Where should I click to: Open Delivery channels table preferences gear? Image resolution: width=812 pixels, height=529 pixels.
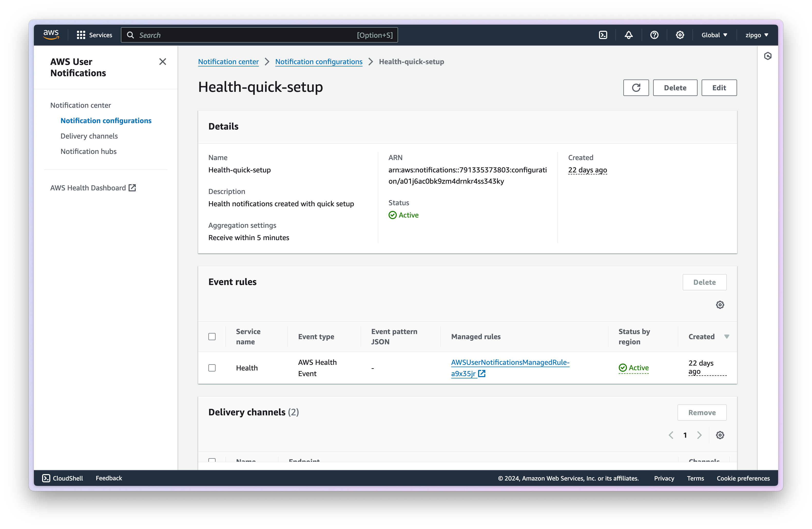(720, 435)
